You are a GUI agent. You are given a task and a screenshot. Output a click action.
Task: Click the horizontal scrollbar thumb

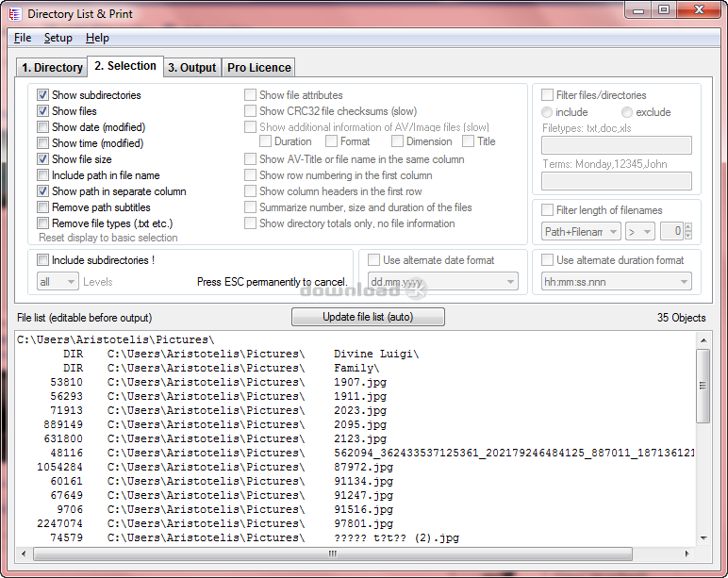click(x=333, y=553)
